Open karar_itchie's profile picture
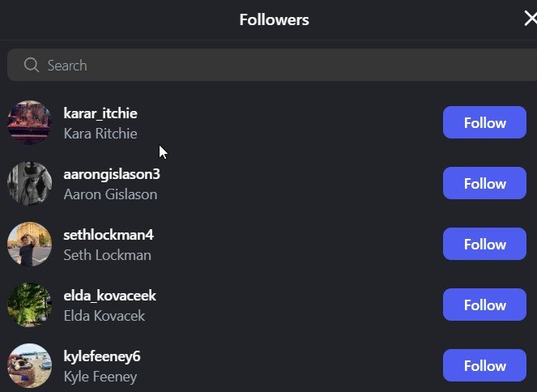 tap(29, 122)
